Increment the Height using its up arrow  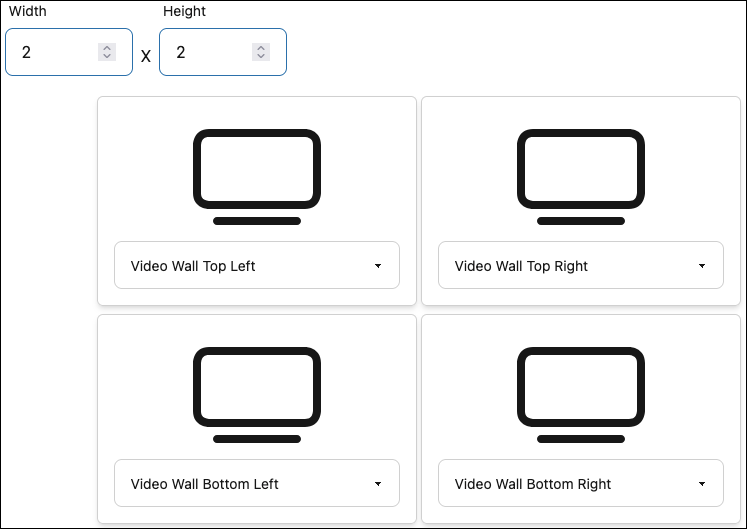260,47
